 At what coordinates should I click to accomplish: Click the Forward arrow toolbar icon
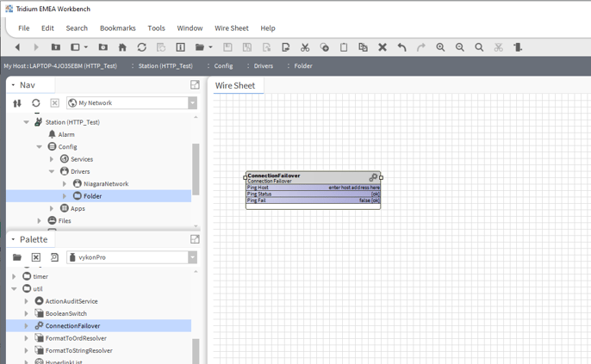36,47
